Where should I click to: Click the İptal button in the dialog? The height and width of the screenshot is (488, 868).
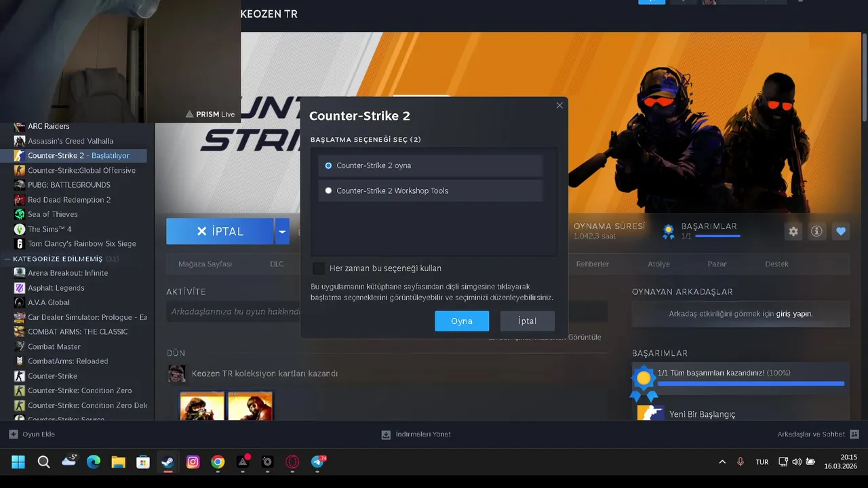coord(528,321)
